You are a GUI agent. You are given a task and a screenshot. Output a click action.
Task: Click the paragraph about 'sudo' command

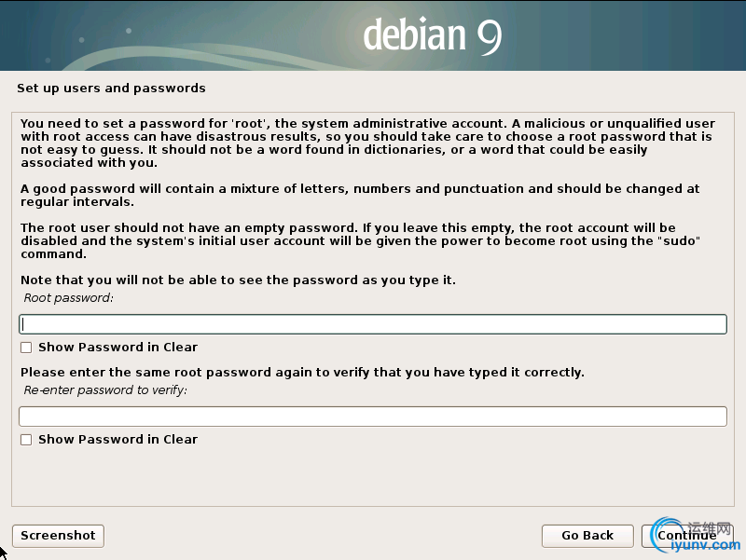pos(360,241)
